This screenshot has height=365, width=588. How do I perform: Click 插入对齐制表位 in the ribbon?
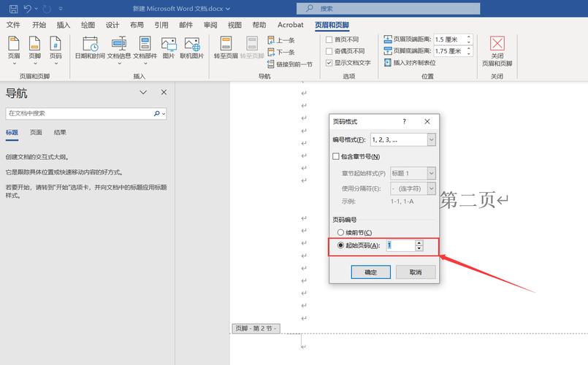coord(410,63)
